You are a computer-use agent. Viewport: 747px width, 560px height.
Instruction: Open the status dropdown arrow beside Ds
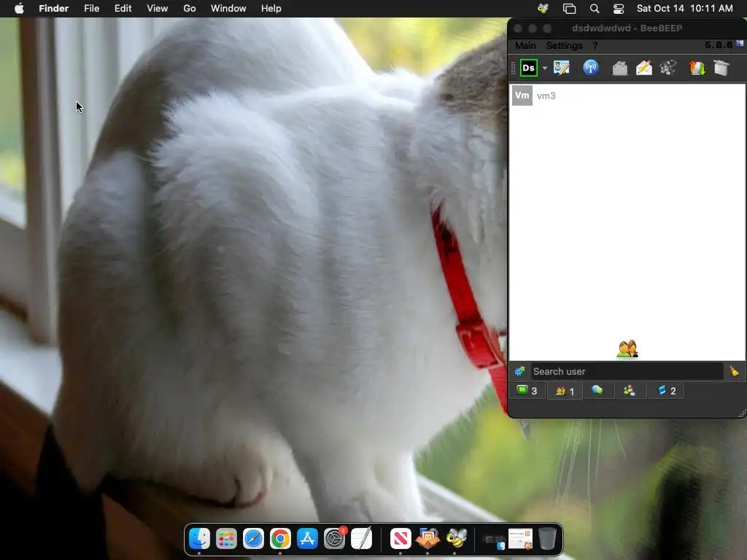pos(545,68)
